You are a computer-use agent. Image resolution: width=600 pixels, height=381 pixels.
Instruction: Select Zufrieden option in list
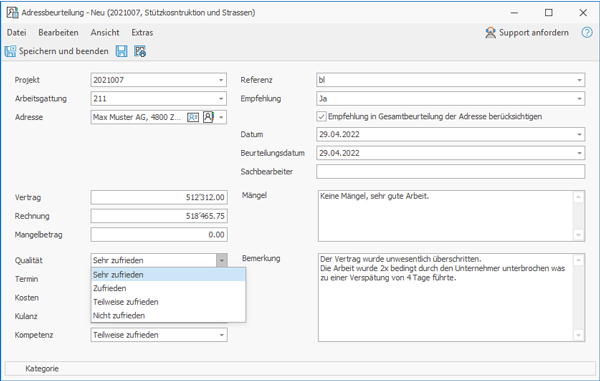(x=168, y=288)
